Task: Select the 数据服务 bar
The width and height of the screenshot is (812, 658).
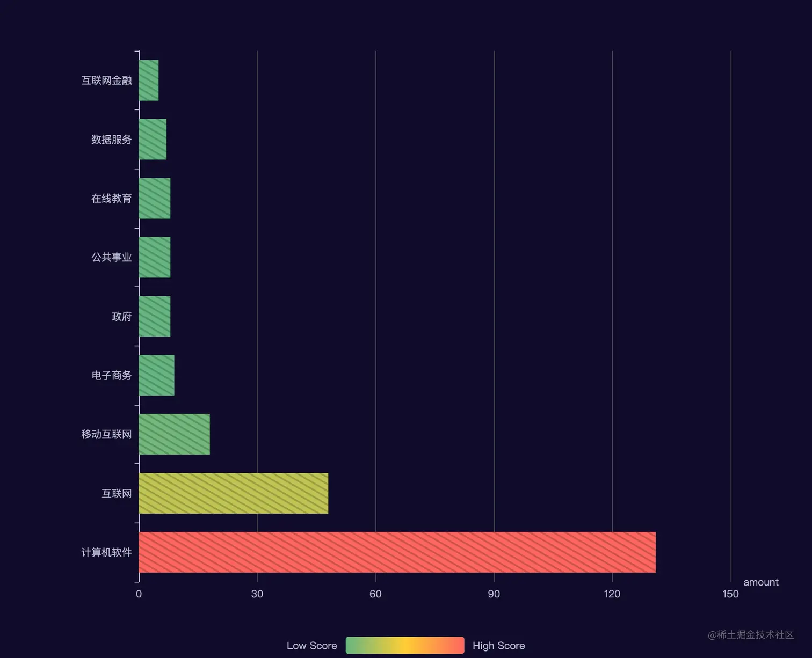Action: (153, 139)
